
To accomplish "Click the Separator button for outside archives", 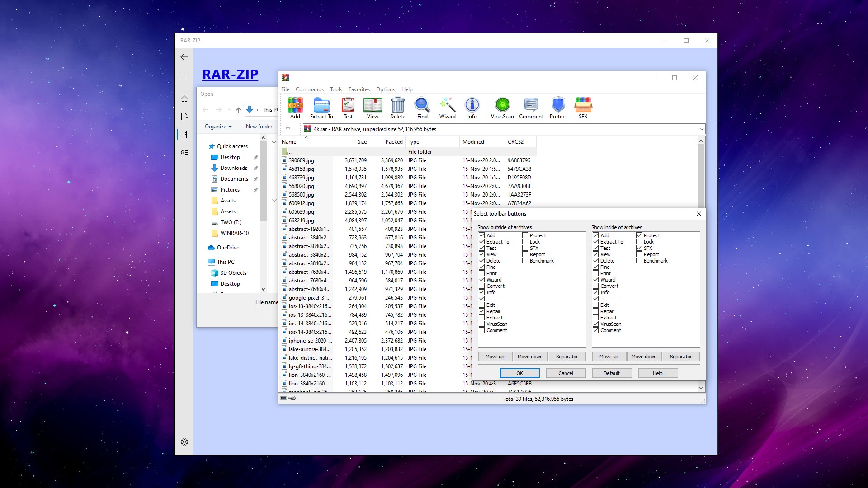I will coord(566,357).
